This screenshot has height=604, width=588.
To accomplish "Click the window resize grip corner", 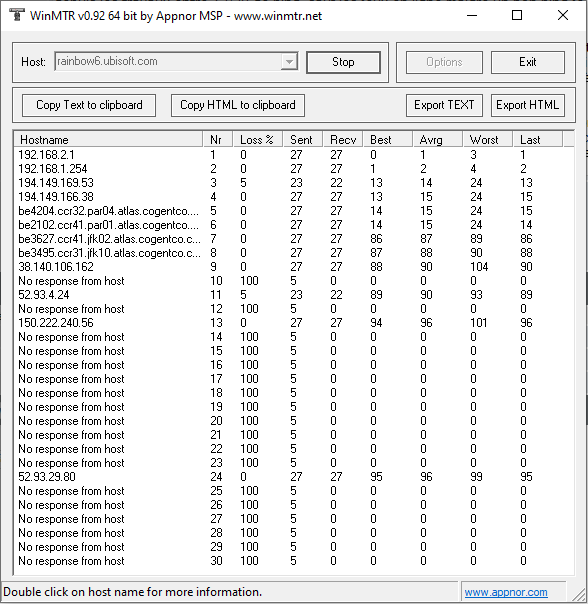I will coord(579,595).
